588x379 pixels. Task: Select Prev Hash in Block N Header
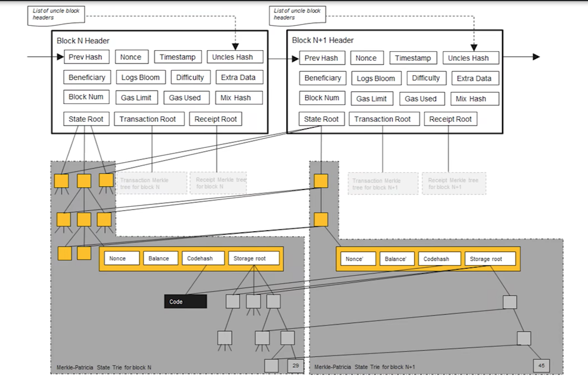[87, 57]
